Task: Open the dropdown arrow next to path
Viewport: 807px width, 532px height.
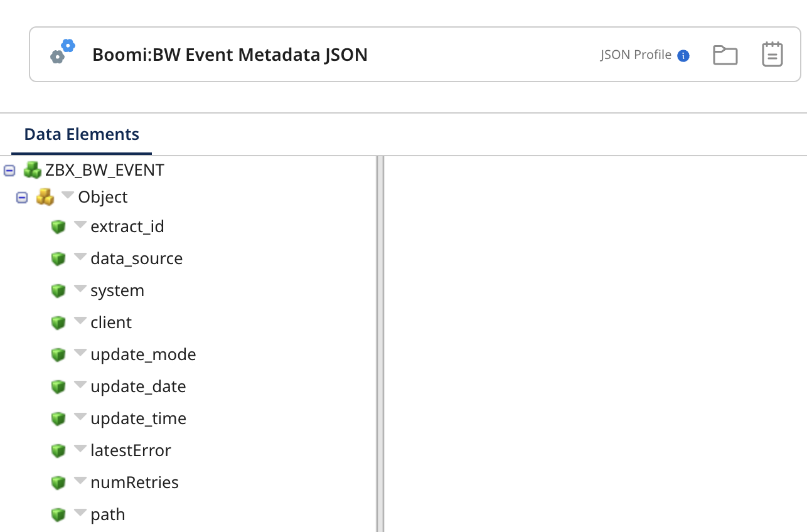Action: coord(80,512)
